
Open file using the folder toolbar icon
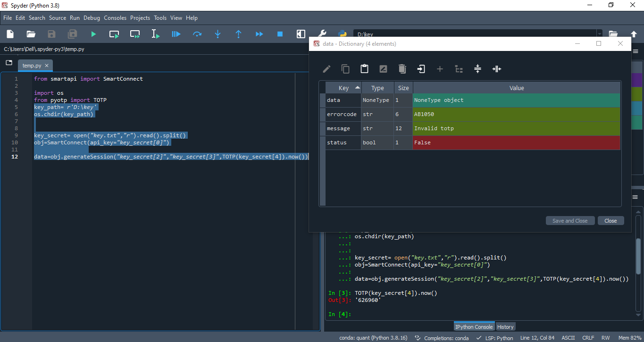coord(31,34)
